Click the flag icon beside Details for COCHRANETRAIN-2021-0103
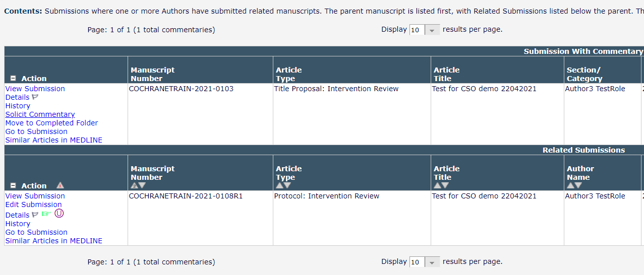The width and height of the screenshot is (644, 275). (35, 97)
